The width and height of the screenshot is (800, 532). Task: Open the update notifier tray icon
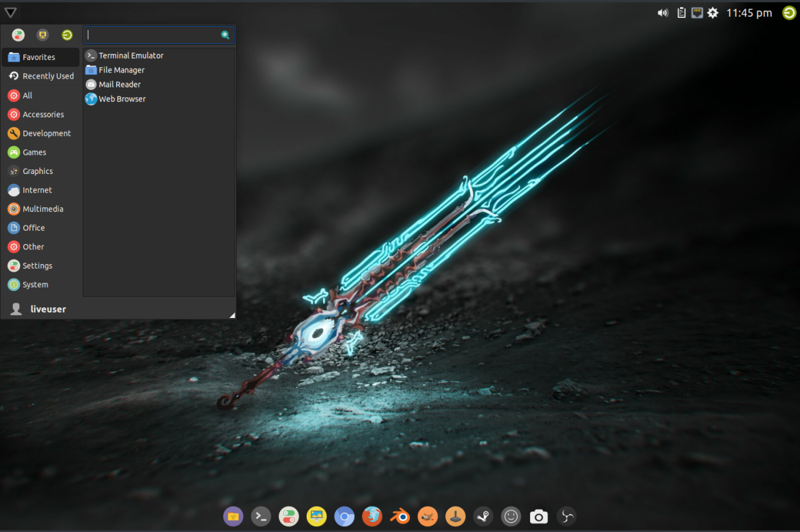713,13
